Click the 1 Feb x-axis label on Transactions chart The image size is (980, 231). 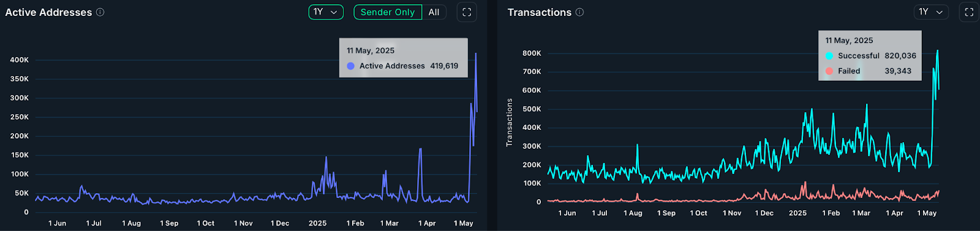[x=831, y=213]
